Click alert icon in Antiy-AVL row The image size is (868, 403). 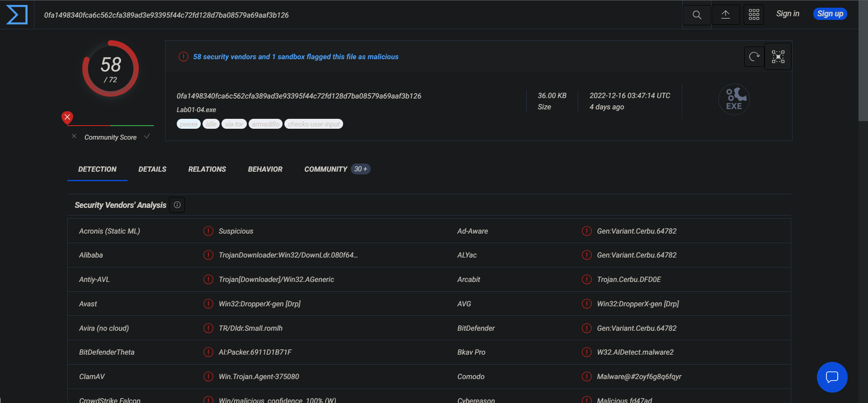pyautogui.click(x=208, y=280)
